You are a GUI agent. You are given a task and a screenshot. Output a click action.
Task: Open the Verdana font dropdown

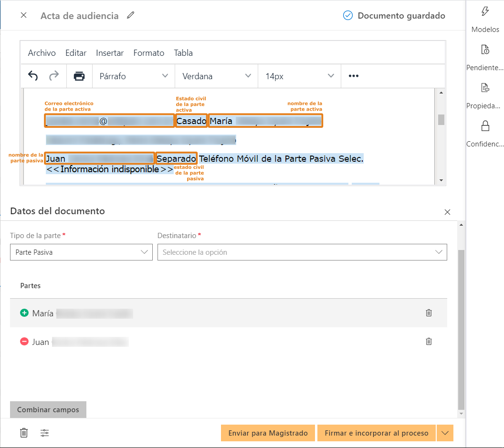point(216,76)
